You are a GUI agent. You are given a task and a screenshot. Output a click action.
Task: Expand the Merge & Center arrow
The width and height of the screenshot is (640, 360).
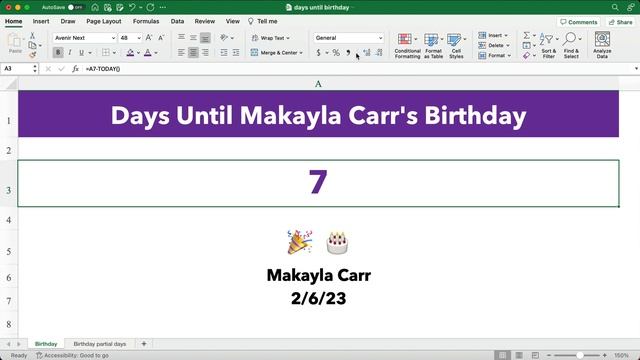301,53
